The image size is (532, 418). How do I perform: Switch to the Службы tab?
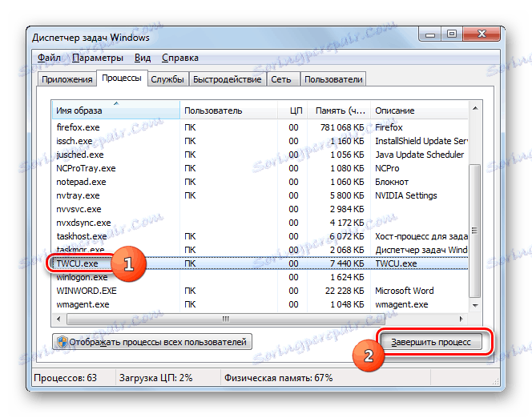(x=167, y=79)
